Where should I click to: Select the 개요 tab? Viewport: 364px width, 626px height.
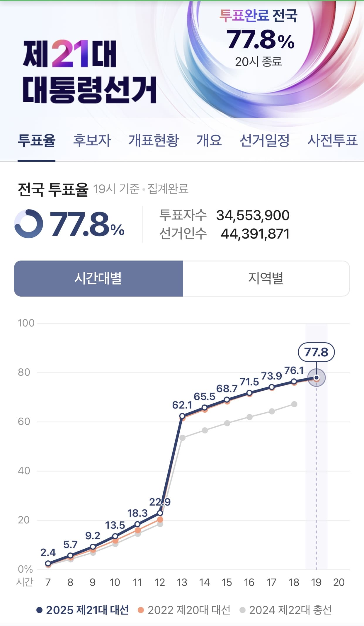[x=209, y=140]
